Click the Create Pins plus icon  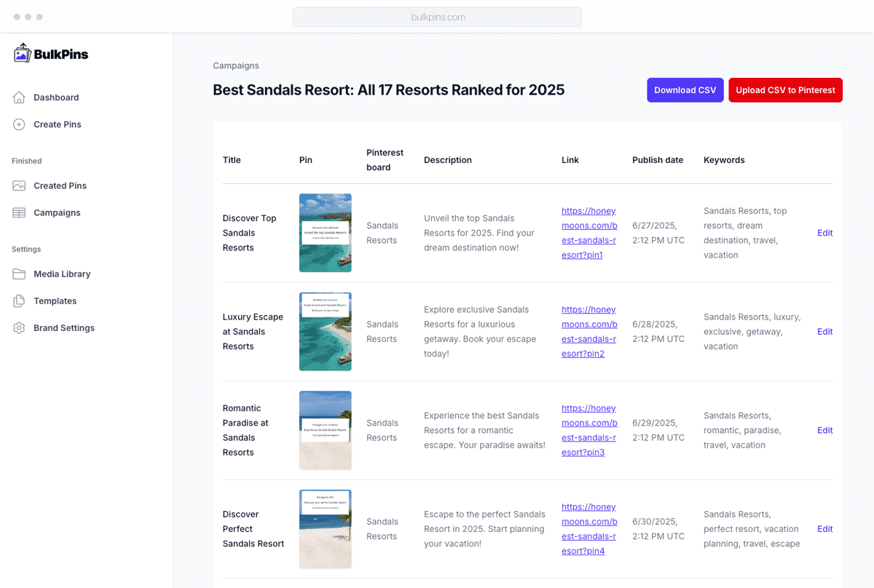point(19,124)
